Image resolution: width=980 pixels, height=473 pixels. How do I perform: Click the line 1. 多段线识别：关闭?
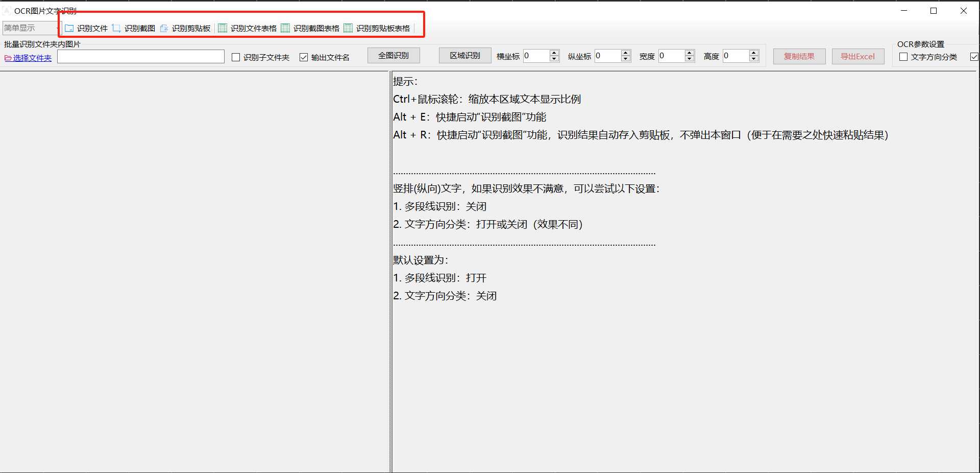point(440,206)
